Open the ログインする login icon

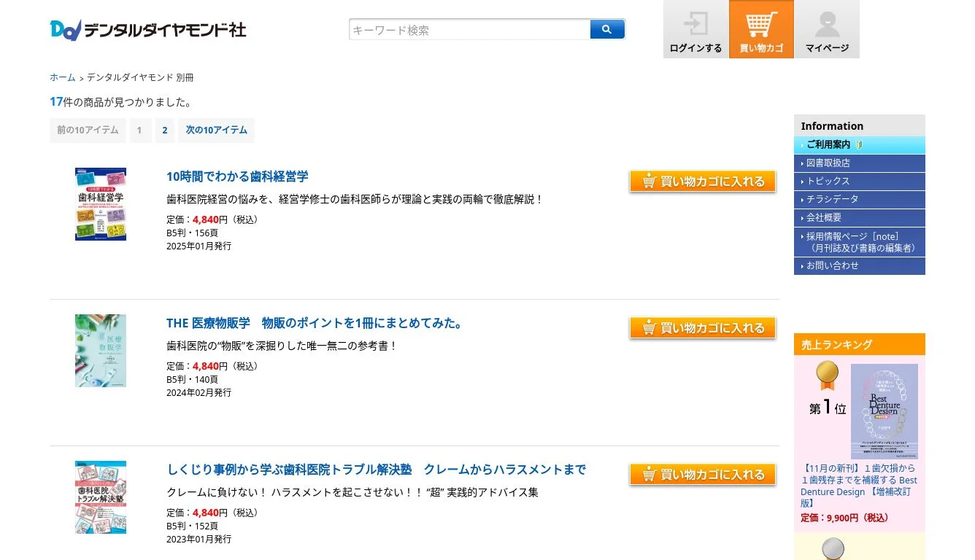coord(695,30)
